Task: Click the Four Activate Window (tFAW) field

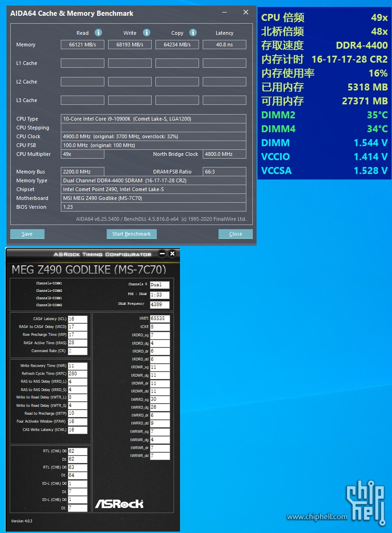Action: 77,422
